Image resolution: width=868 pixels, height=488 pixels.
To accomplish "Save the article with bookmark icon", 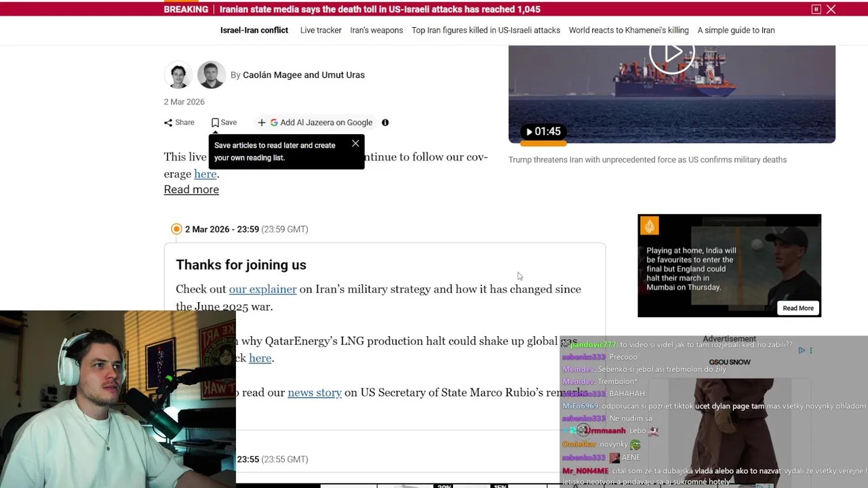I will (224, 123).
